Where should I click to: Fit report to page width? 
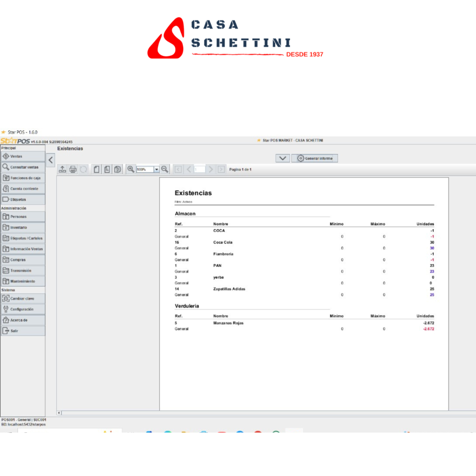tap(118, 169)
